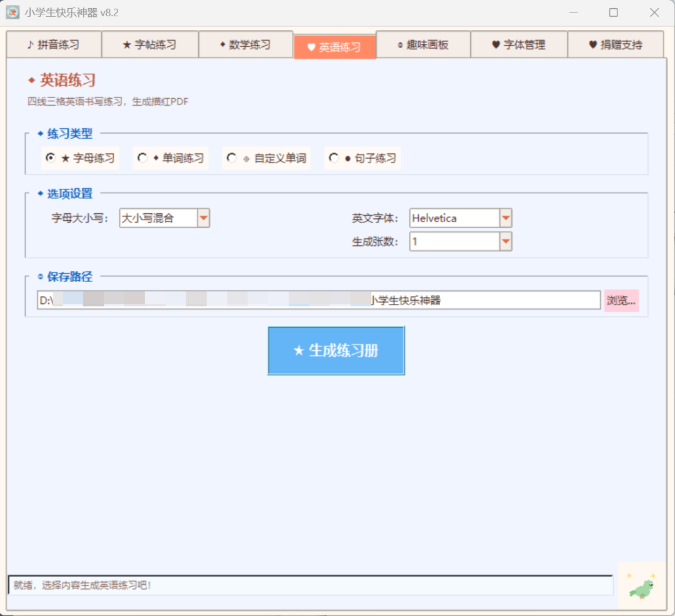Image resolution: width=675 pixels, height=616 pixels.
Task: Expand the 字母大小写 dropdown
Action: 204,218
